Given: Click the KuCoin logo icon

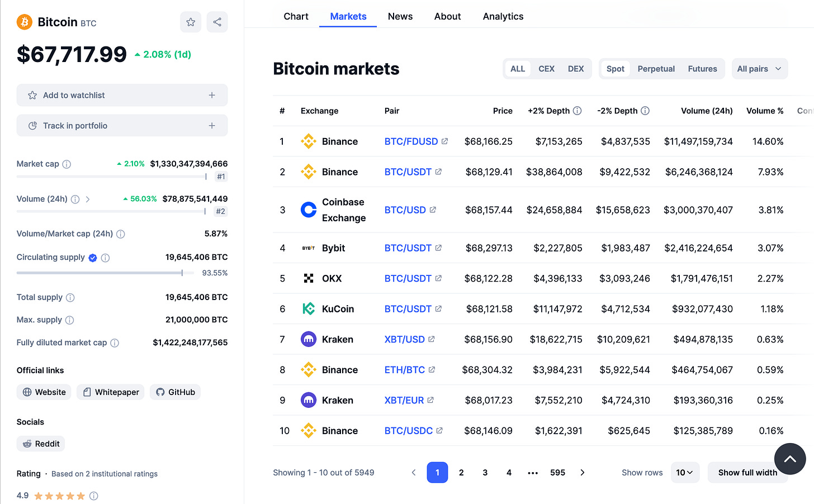Looking at the screenshot, I should 309,308.
